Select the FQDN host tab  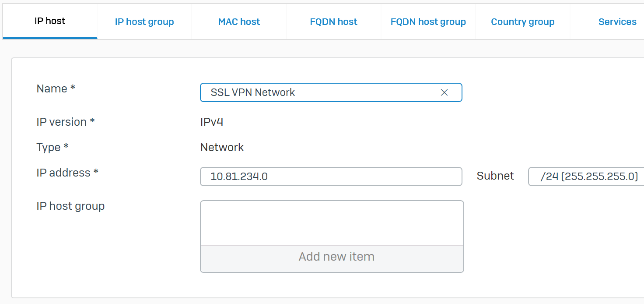333,22
